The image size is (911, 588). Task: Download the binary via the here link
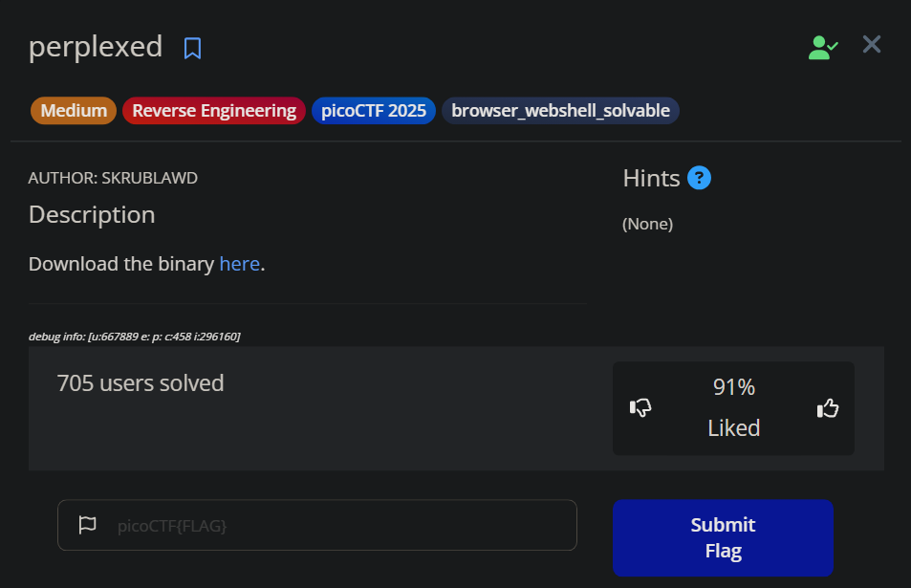(x=239, y=264)
